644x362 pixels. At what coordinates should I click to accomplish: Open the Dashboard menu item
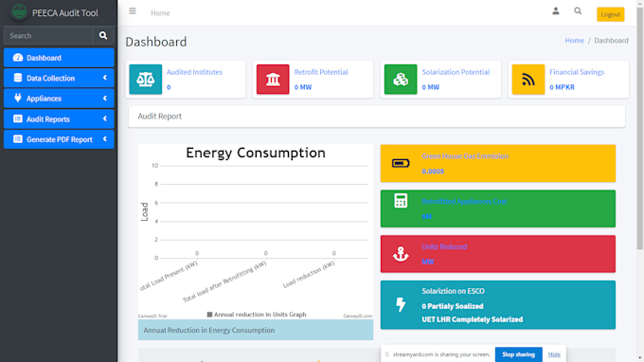pyautogui.click(x=59, y=58)
